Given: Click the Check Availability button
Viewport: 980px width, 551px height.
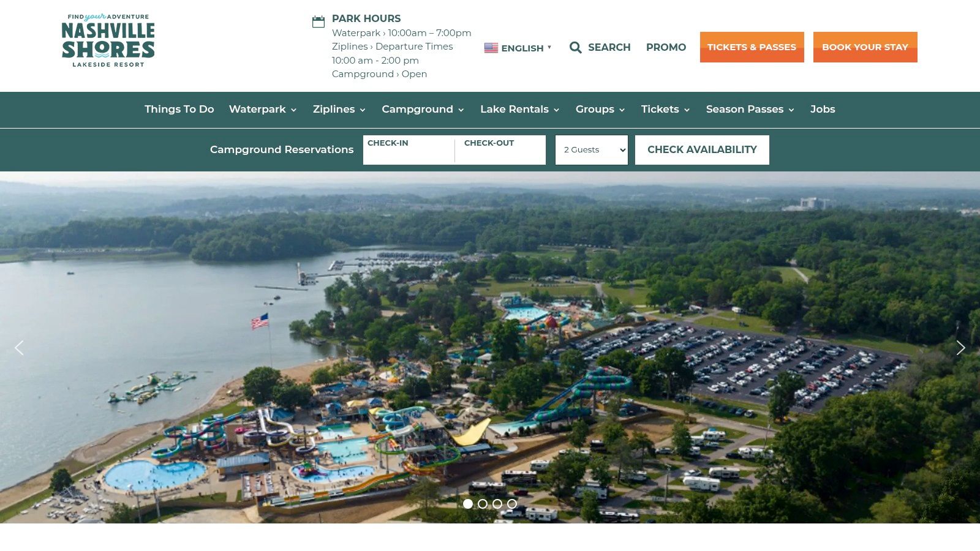Looking at the screenshot, I should pyautogui.click(x=702, y=150).
